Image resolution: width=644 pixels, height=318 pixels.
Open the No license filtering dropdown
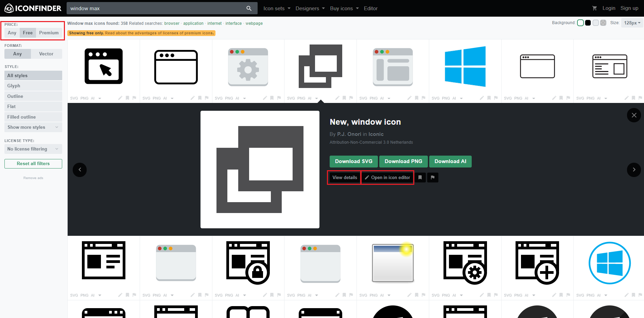33,149
